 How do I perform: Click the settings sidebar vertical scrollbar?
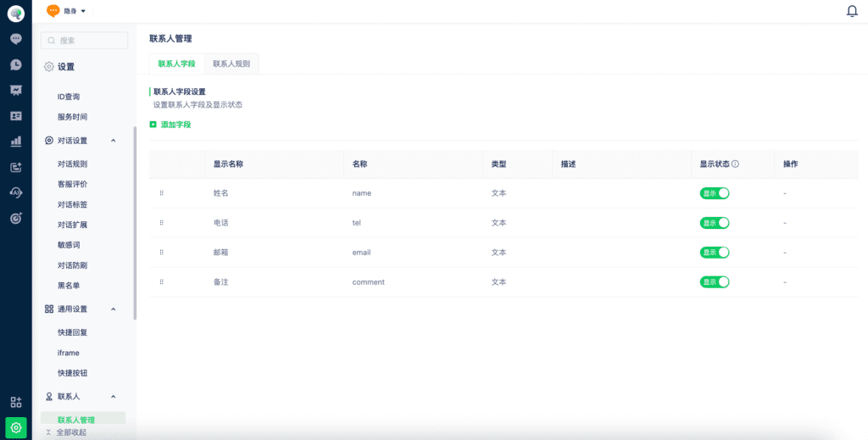tap(135, 224)
